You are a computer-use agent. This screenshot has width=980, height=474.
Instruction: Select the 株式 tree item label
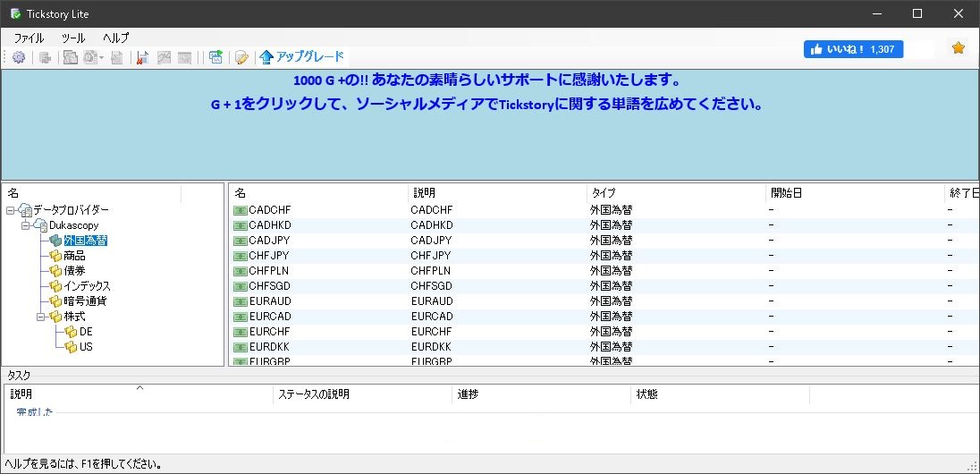(x=74, y=317)
